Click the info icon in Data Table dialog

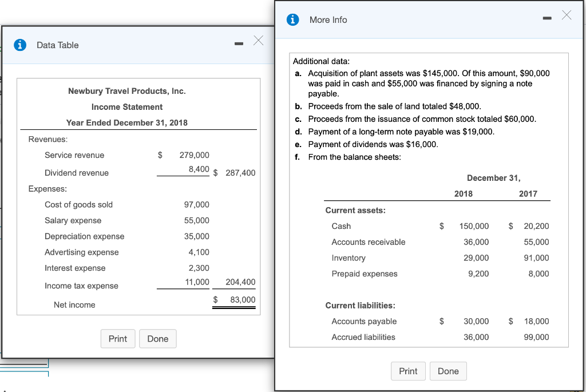20,45
